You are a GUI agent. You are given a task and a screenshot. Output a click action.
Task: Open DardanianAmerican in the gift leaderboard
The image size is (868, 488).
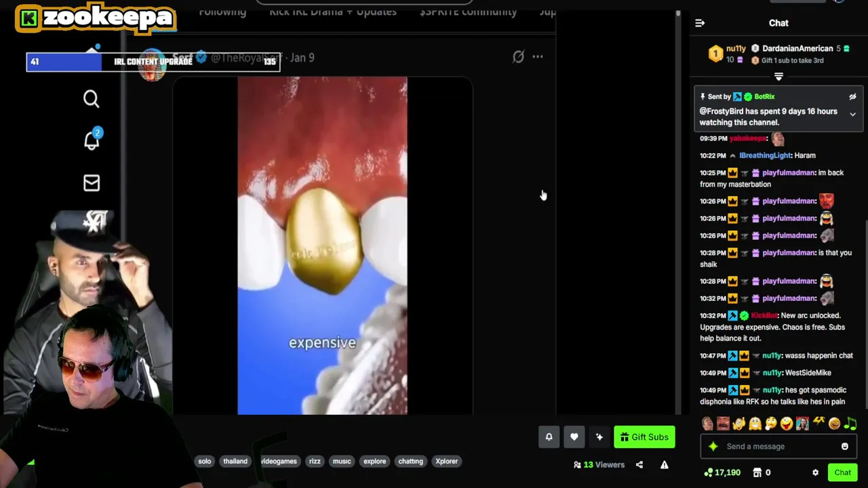(x=797, y=48)
